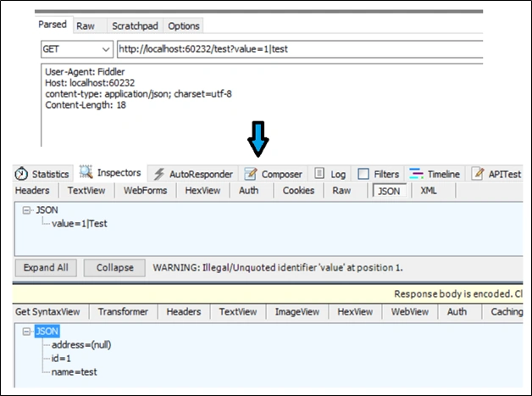
Task: Select the response Headers tab
Action: pos(184,312)
